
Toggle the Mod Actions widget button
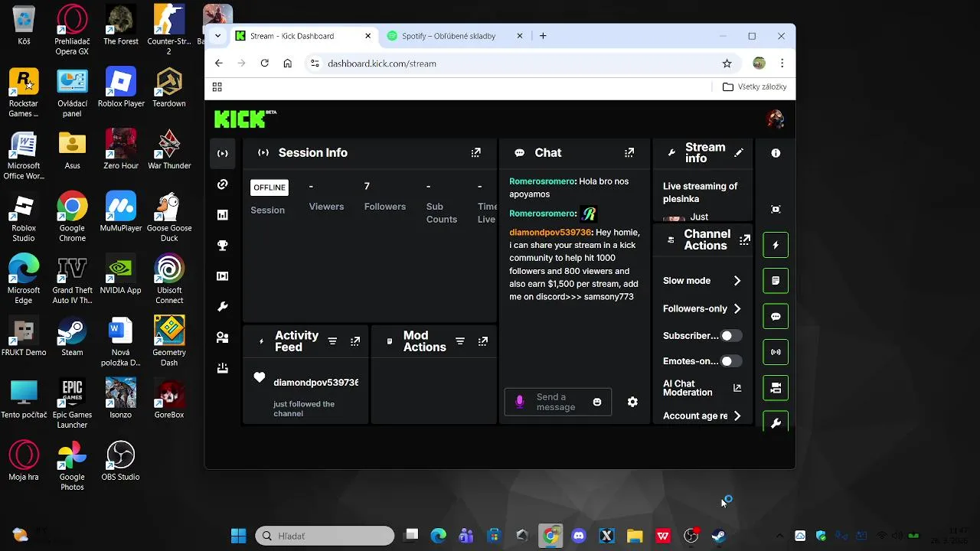point(776,281)
